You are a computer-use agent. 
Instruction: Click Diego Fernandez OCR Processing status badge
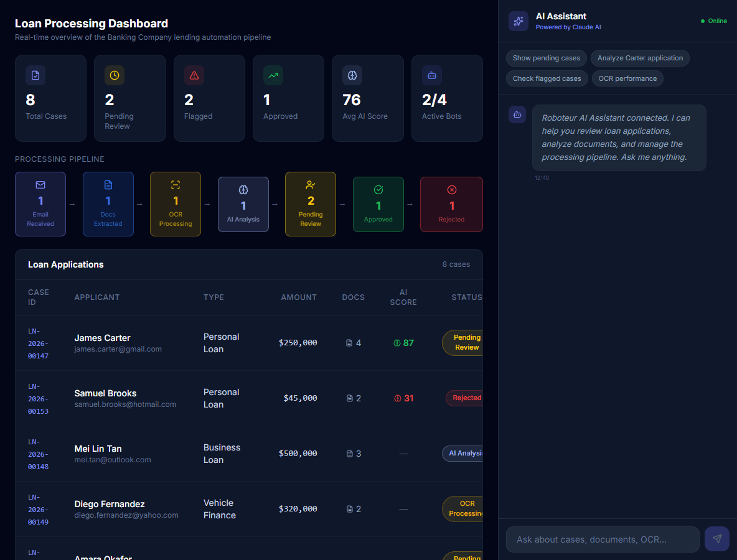[462, 509]
